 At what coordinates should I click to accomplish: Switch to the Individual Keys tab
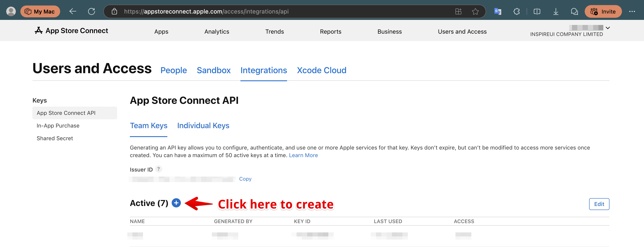[203, 125]
